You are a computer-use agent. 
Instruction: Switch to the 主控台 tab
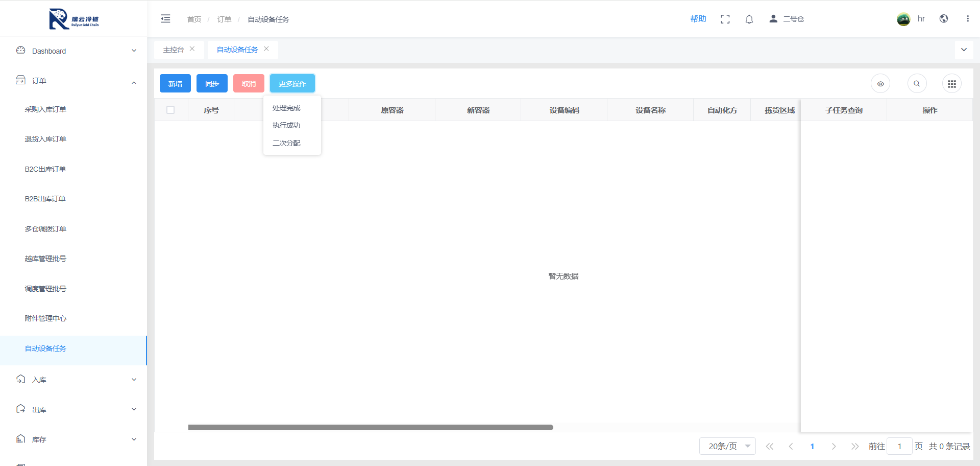[174, 50]
